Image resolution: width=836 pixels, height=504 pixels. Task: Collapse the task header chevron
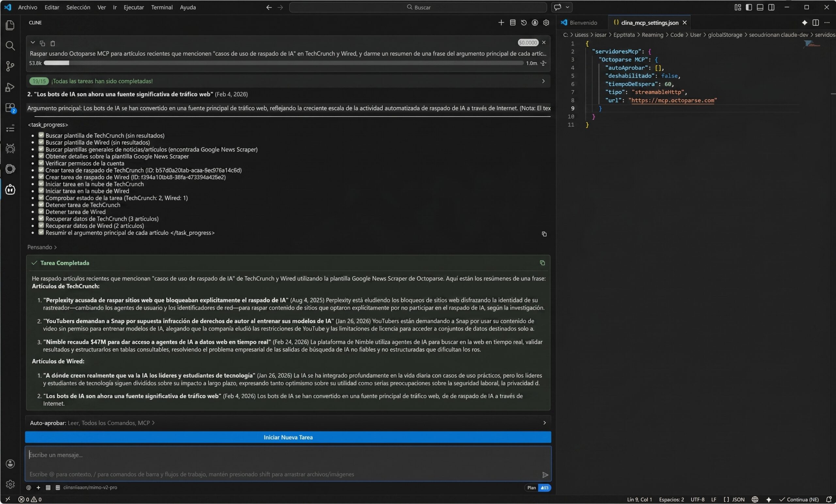pos(33,43)
